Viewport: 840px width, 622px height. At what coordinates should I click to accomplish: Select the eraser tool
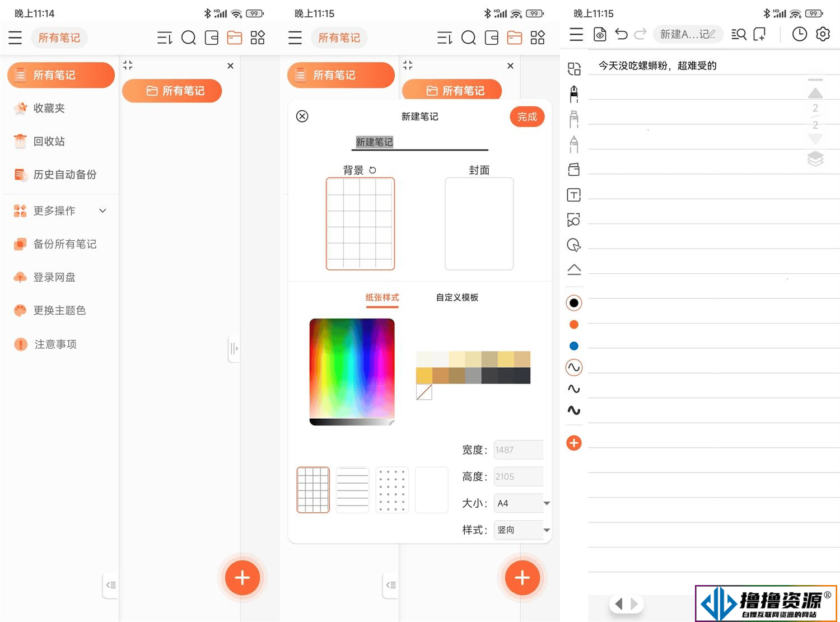pos(573,169)
